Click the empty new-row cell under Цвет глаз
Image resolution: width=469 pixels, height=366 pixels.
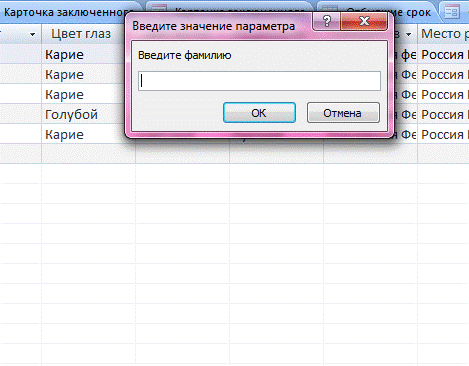[x=88, y=154]
